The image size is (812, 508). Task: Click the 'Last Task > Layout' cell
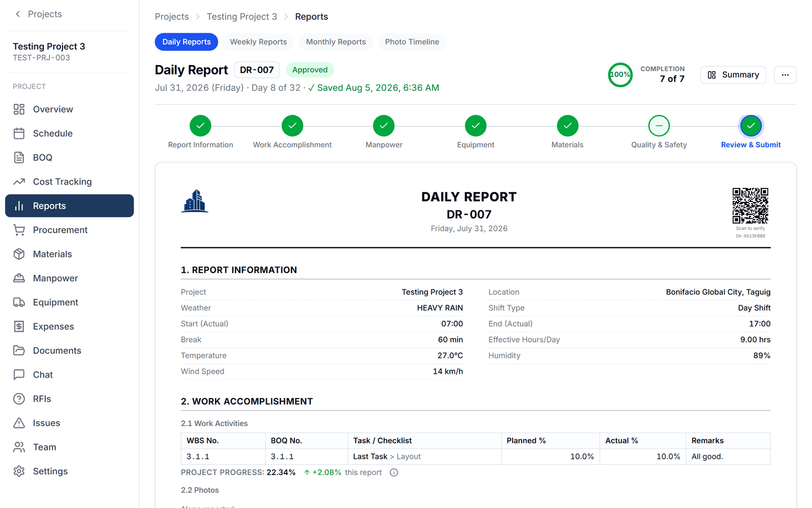(x=425, y=457)
